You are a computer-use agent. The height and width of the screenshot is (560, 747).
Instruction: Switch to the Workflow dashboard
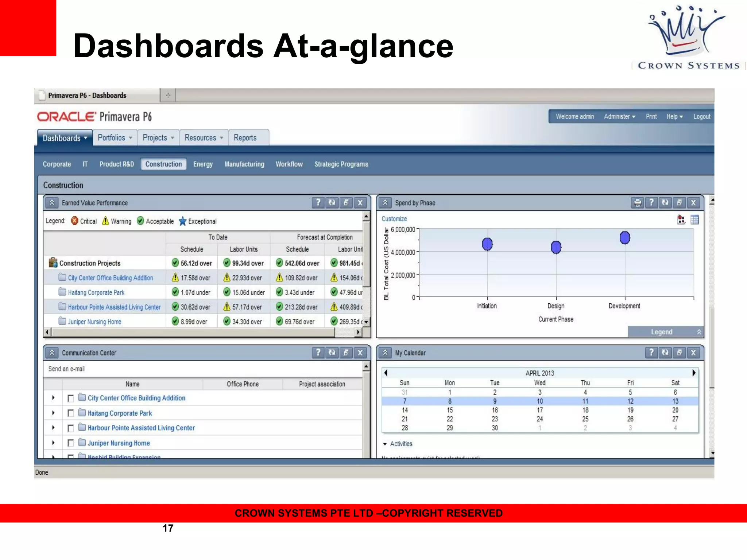tap(289, 164)
